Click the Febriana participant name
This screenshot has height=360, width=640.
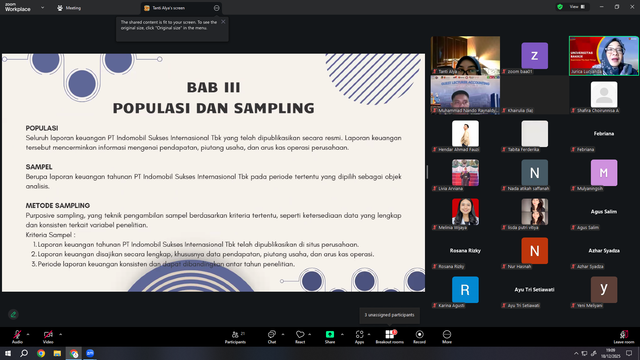coord(604,133)
